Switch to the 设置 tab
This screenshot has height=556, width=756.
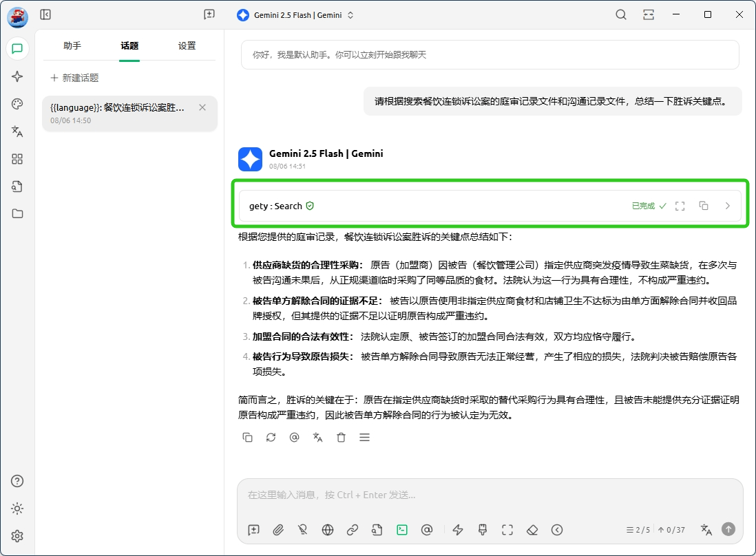point(187,46)
